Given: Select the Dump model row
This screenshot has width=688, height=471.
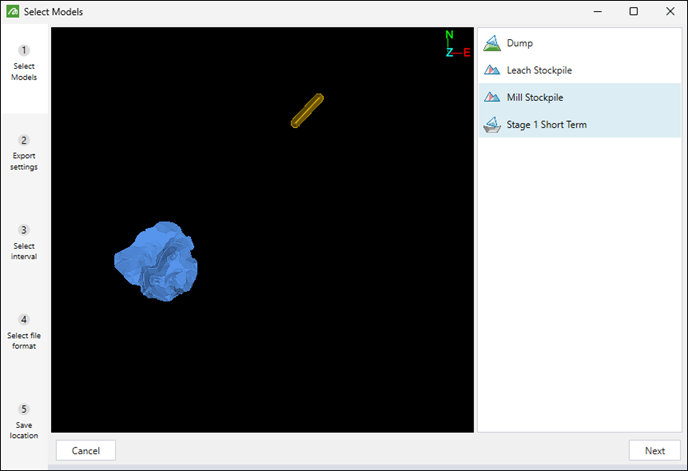Looking at the screenshot, I should 580,43.
